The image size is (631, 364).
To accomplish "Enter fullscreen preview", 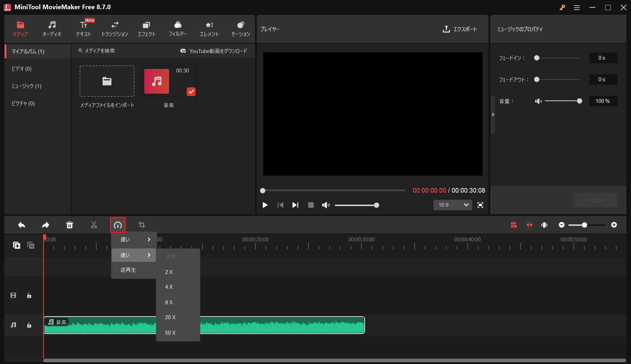I will 480,205.
